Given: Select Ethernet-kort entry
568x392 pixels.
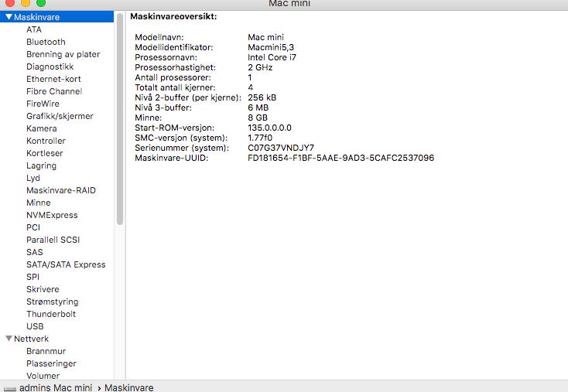Looking at the screenshot, I should [x=53, y=79].
